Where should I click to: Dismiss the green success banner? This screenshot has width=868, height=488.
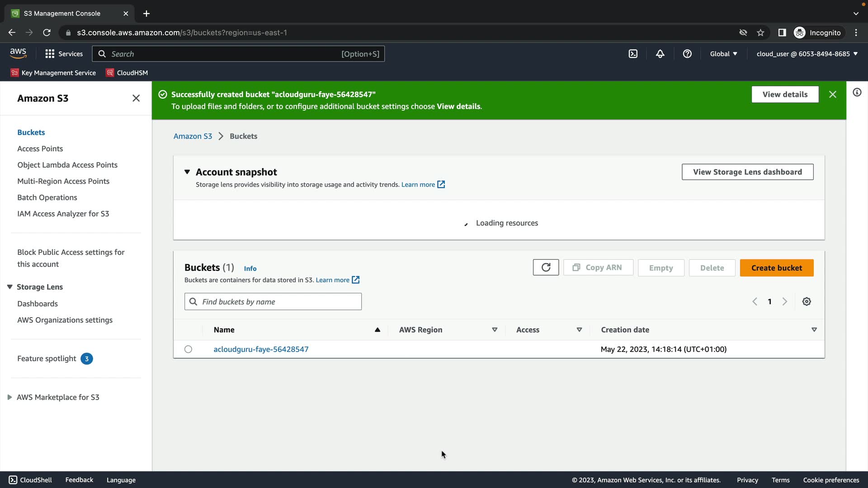(833, 94)
